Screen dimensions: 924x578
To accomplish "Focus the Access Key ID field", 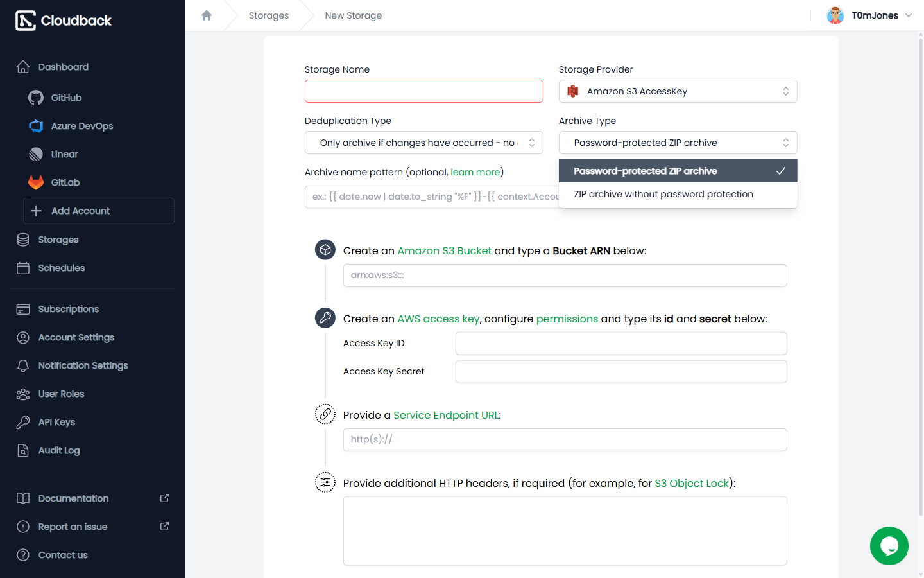I will (x=621, y=344).
